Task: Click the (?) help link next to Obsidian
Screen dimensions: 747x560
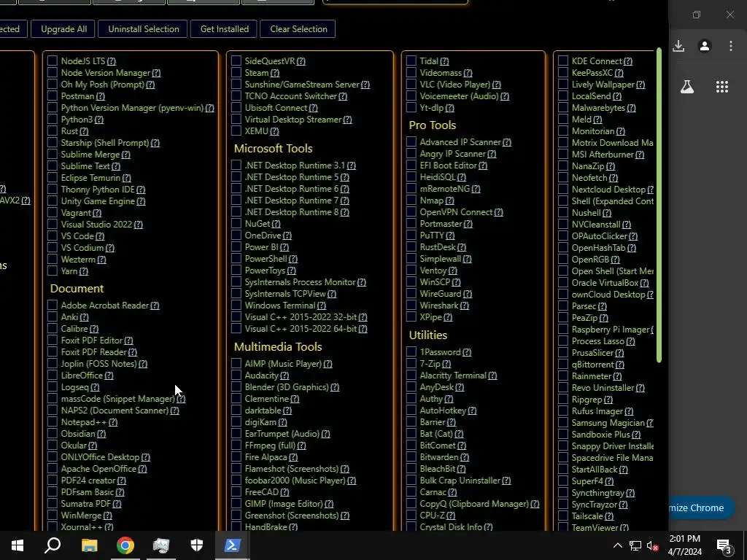Action: pos(101,434)
